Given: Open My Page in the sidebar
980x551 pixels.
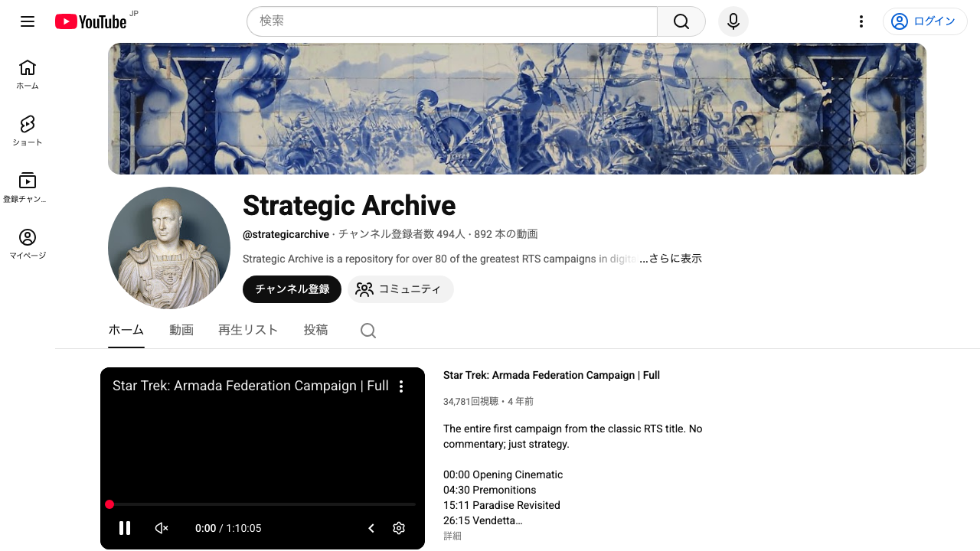Looking at the screenshot, I should tap(28, 244).
